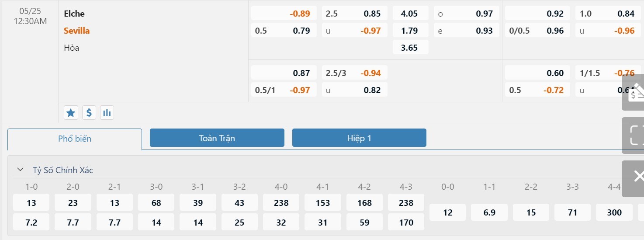Select Sevilla win odds 1.79
This screenshot has width=644, height=240.
[x=410, y=31]
